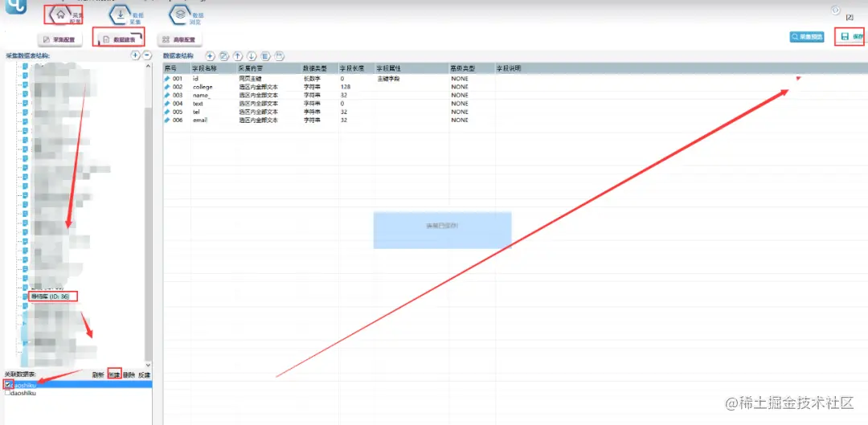868x425 pixels.
Task: Click the document icon of the (ID: 36) node
Action: pyautogui.click(x=25, y=296)
